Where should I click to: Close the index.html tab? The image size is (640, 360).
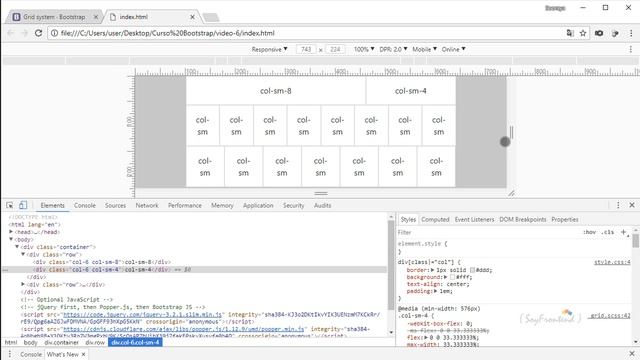click(192, 17)
